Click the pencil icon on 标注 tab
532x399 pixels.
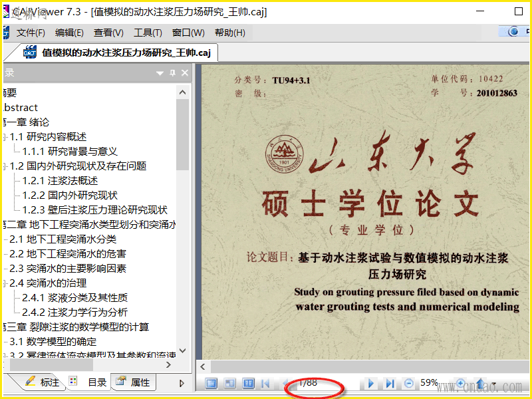coord(30,381)
